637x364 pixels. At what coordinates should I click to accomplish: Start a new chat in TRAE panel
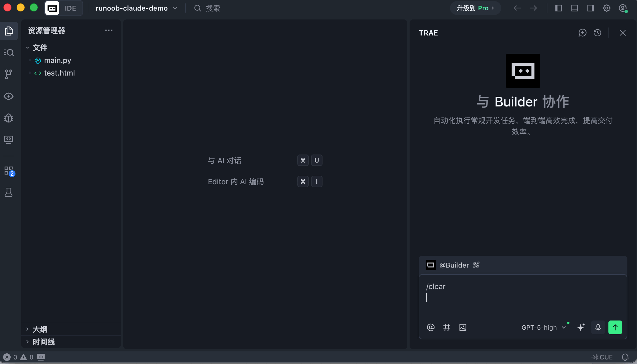(x=582, y=33)
